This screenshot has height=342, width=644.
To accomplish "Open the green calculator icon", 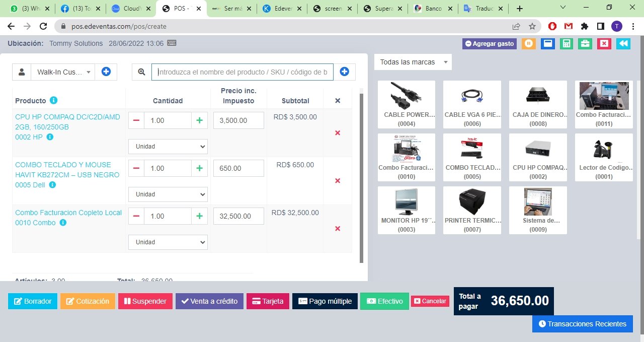I will point(567,44).
